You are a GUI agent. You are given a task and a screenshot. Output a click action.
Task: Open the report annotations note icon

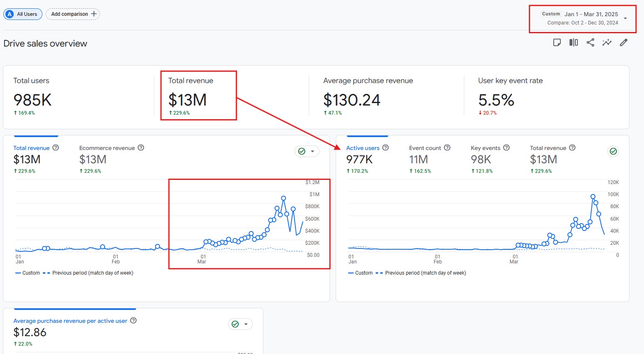557,42
